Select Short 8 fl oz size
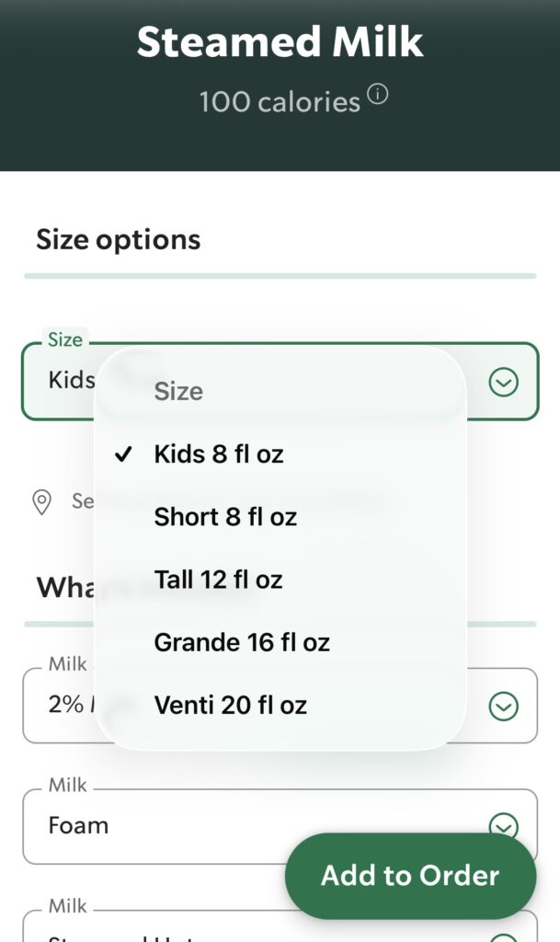This screenshot has width=560, height=942. 225,517
